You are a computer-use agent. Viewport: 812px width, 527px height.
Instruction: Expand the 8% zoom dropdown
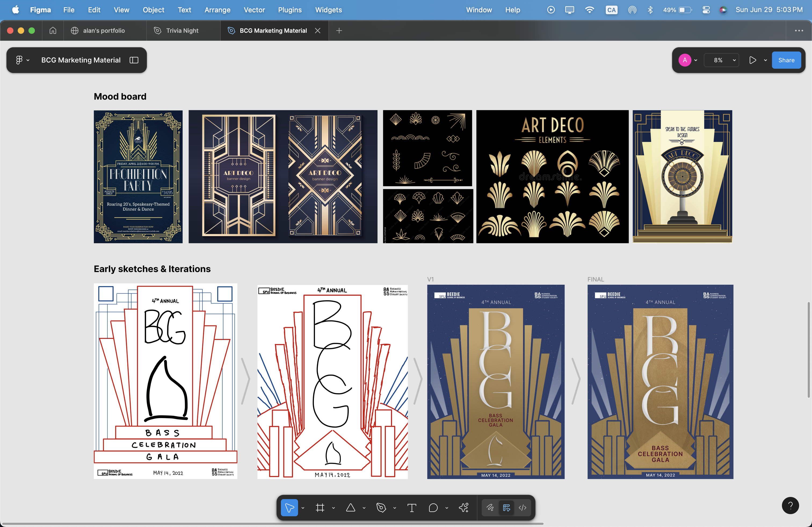pyautogui.click(x=722, y=60)
